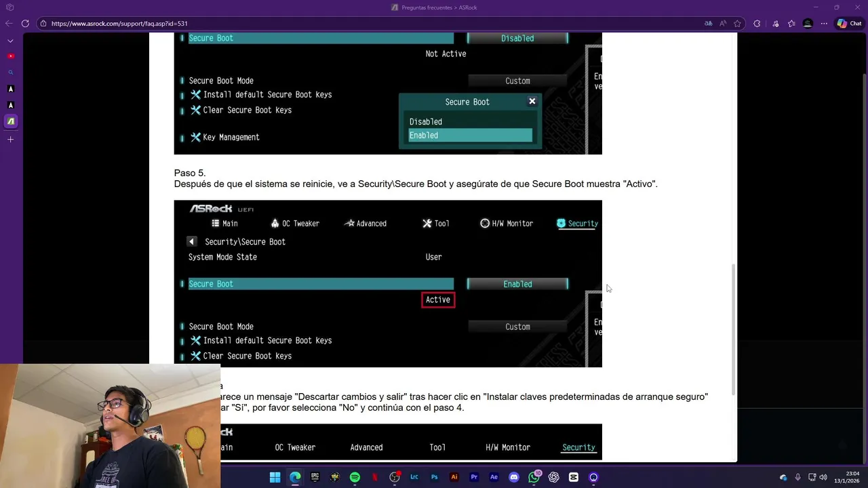Open the Windows Start menu
The width and height of the screenshot is (868, 488).
(x=275, y=477)
